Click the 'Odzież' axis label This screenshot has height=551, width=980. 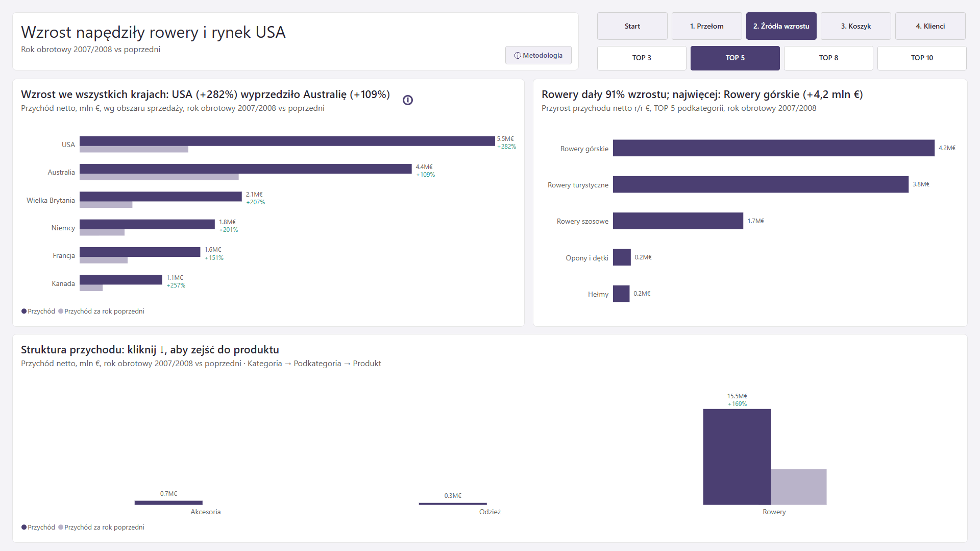(490, 512)
